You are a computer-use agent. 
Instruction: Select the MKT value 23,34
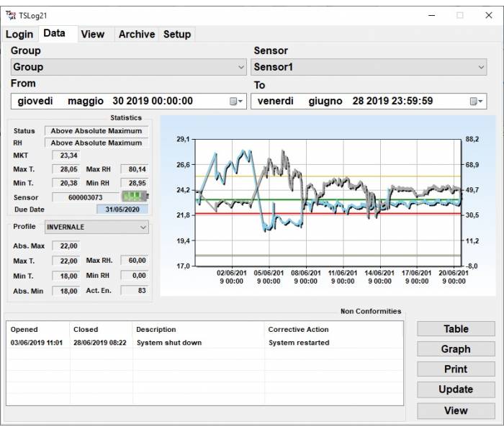pos(66,156)
